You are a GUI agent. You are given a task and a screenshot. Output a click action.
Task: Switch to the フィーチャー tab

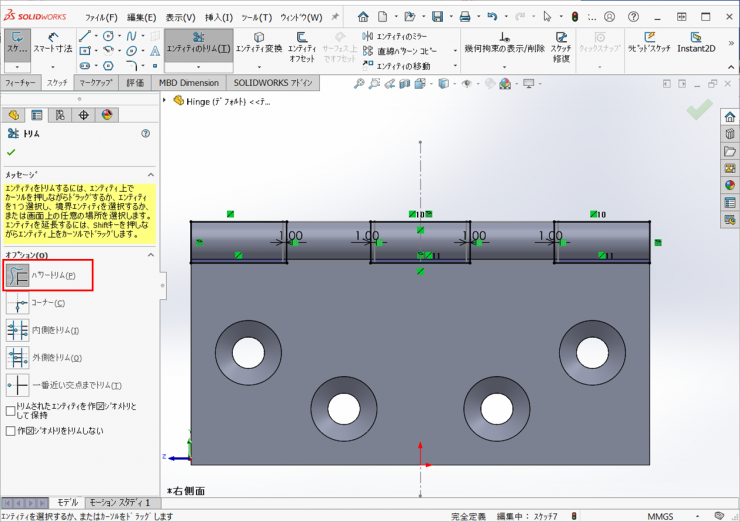tap(21, 83)
